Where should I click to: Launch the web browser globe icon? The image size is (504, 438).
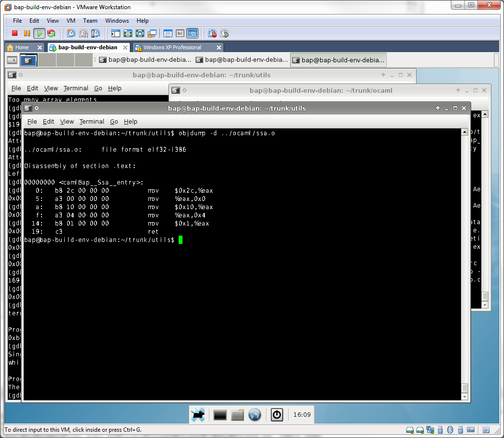click(254, 415)
